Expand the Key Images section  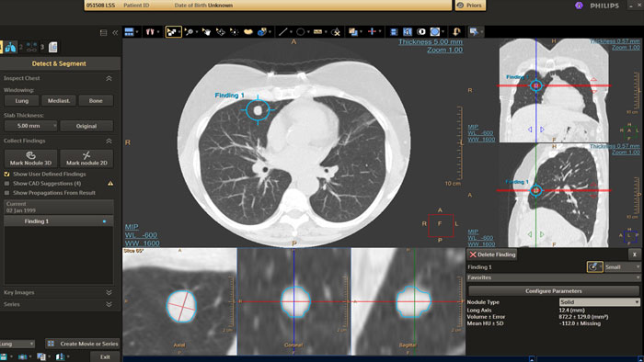coord(109,292)
